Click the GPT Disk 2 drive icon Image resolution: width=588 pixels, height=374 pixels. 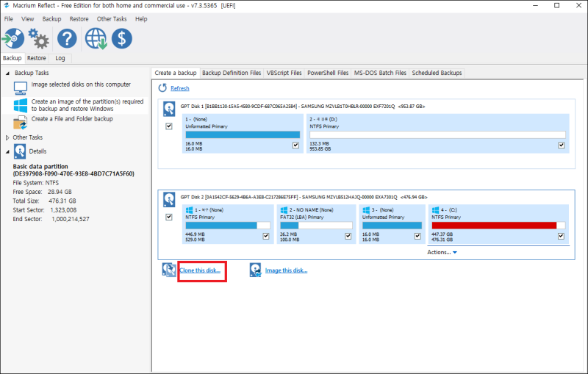click(169, 200)
